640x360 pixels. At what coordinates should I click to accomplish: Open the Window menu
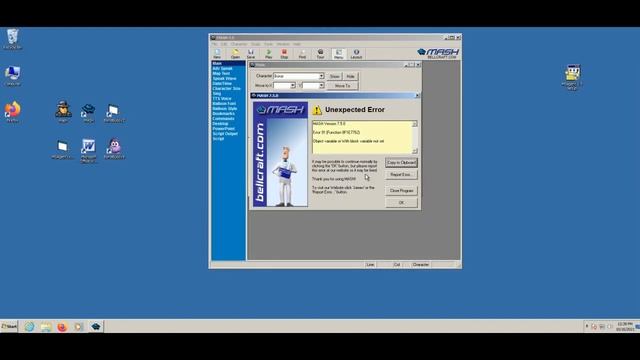[283, 44]
